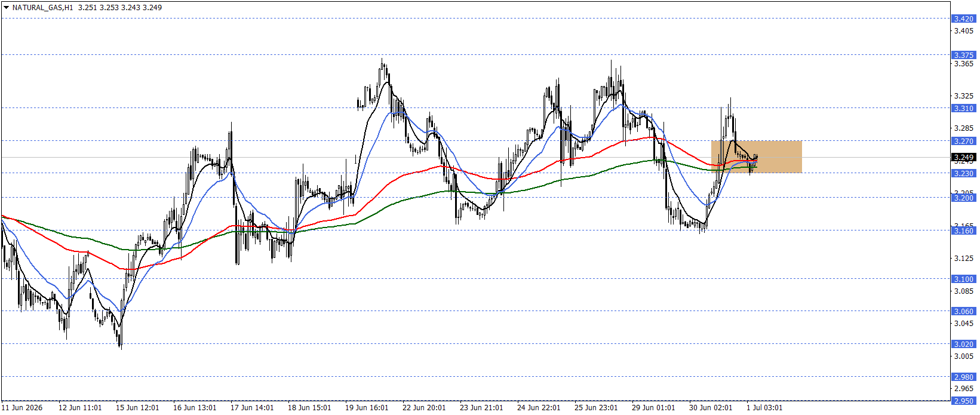Click the 3.085 value on price axis
This screenshot has height=415, width=980.
point(963,291)
